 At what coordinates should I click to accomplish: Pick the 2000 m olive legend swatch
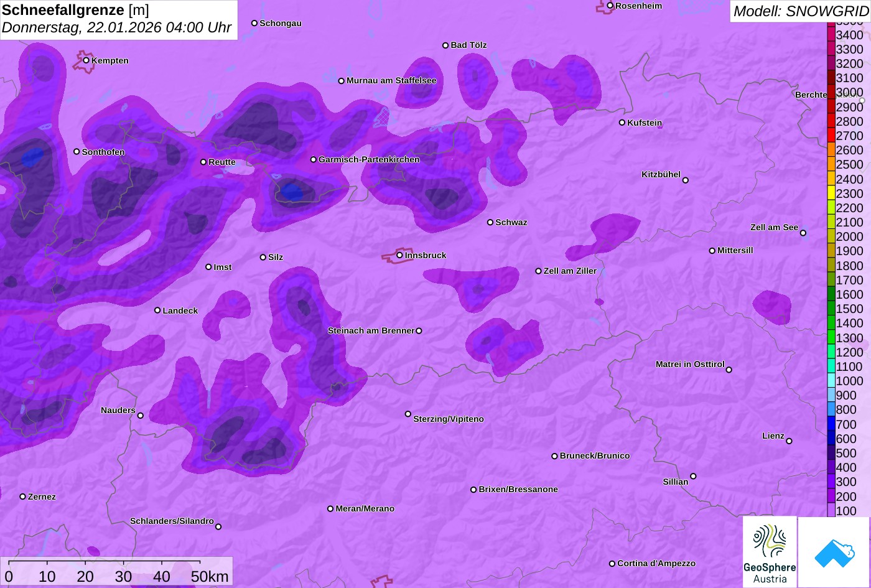[x=831, y=236]
